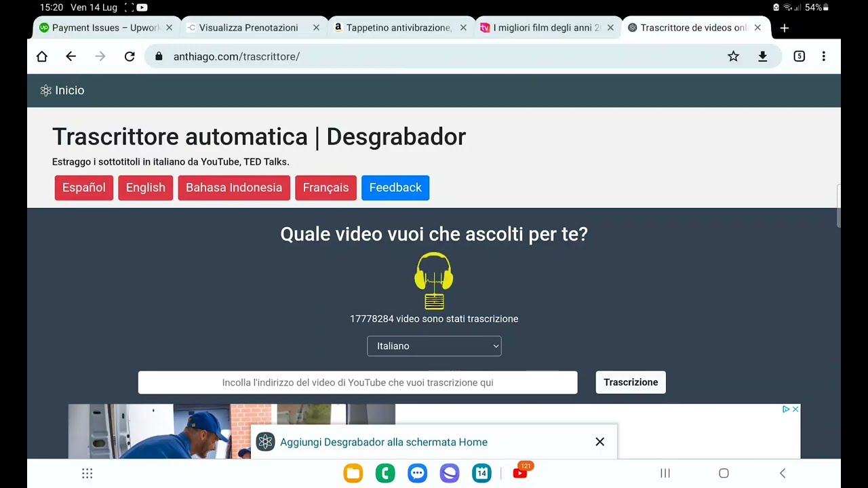Click the Trascrittore automatica Desgrabador heading

259,137
